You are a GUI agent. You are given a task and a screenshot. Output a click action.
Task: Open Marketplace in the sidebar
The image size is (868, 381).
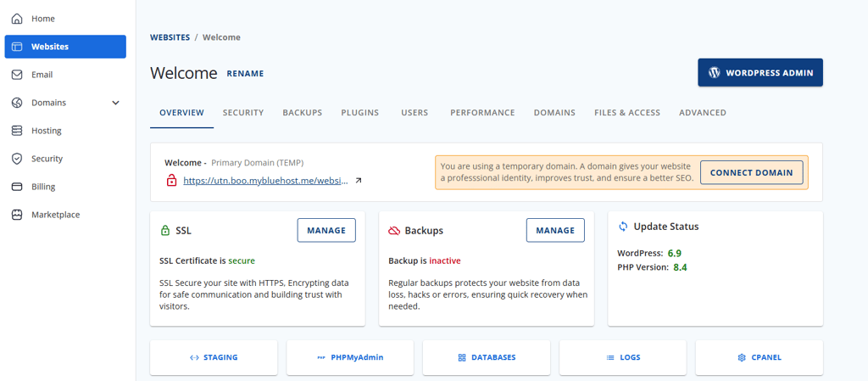tap(65, 215)
